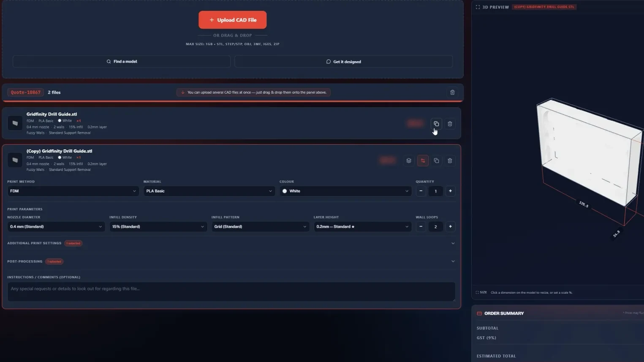The image size is (644, 362).
Task: Decrease wall loops with the minus button
Action: point(421,227)
